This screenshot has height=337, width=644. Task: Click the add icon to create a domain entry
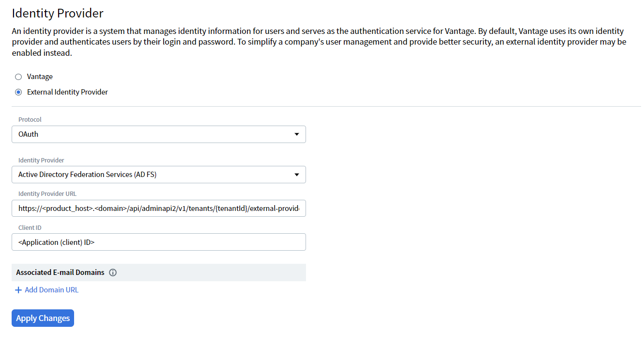[18, 289]
